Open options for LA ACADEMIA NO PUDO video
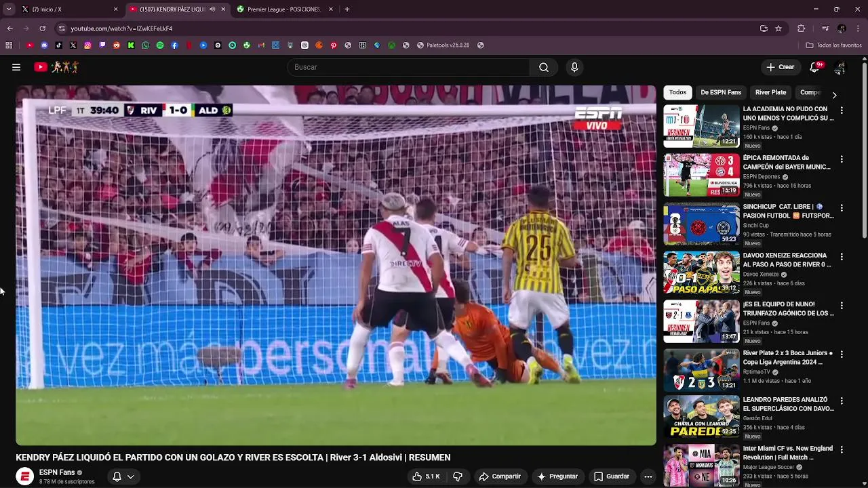The image size is (868, 488). pos(842,110)
